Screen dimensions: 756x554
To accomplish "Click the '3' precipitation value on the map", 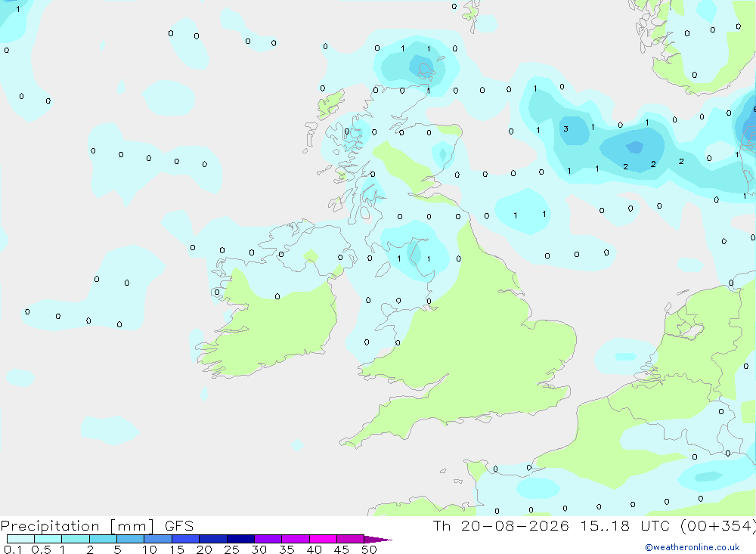I will [565, 128].
